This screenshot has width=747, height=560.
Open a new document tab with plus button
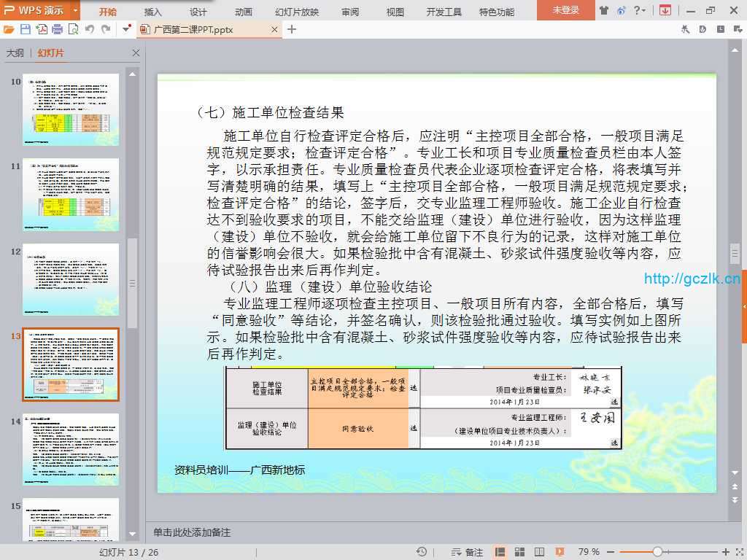click(292, 29)
